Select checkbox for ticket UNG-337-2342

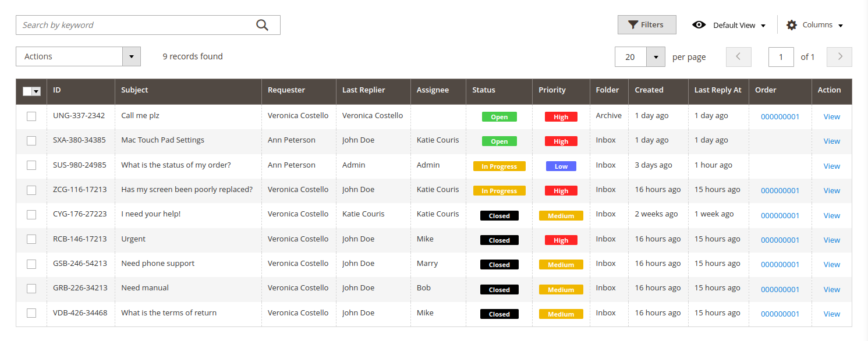pyautogui.click(x=31, y=116)
